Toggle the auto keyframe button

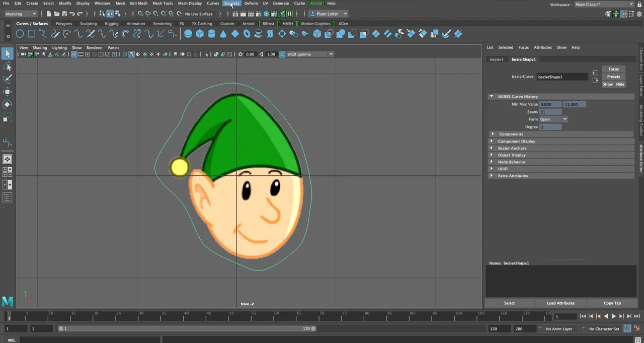coord(637,328)
